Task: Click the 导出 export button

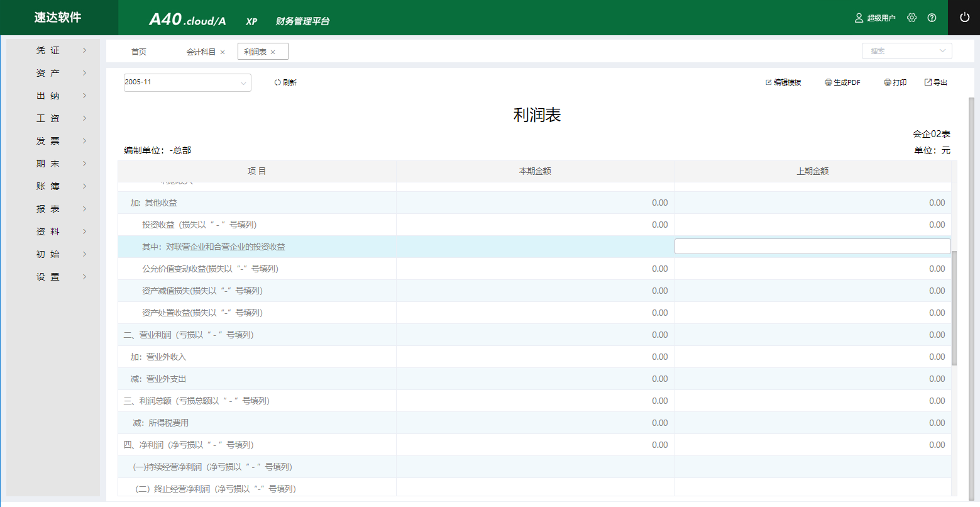Action: tap(936, 82)
